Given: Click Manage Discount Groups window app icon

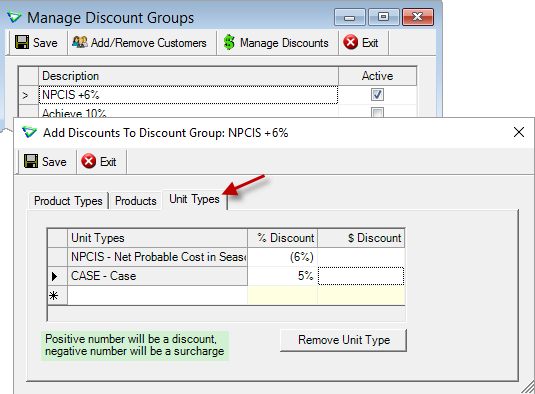Looking at the screenshot, I should pyautogui.click(x=14, y=17).
